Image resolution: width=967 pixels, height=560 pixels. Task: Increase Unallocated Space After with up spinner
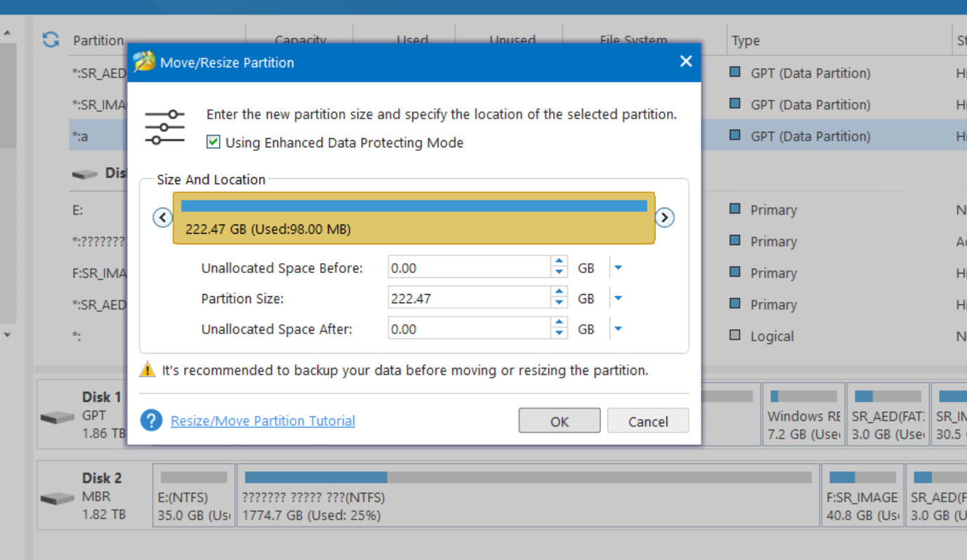tap(559, 324)
